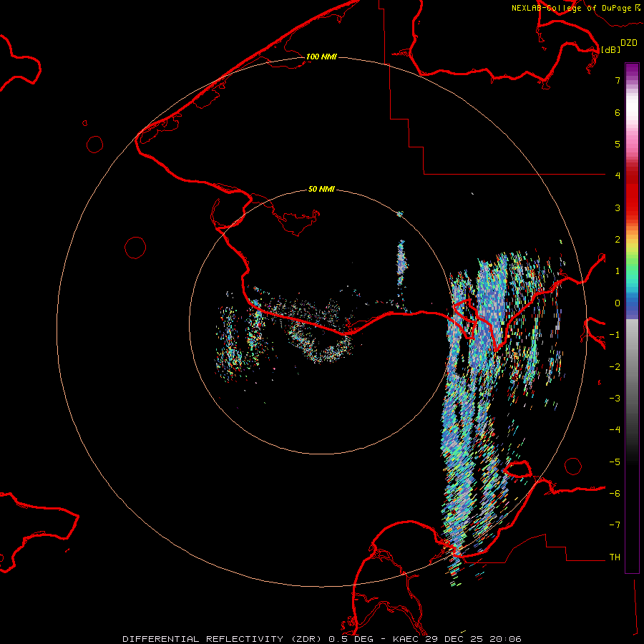Click the 1 value on the color scale

pyautogui.click(x=618, y=271)
